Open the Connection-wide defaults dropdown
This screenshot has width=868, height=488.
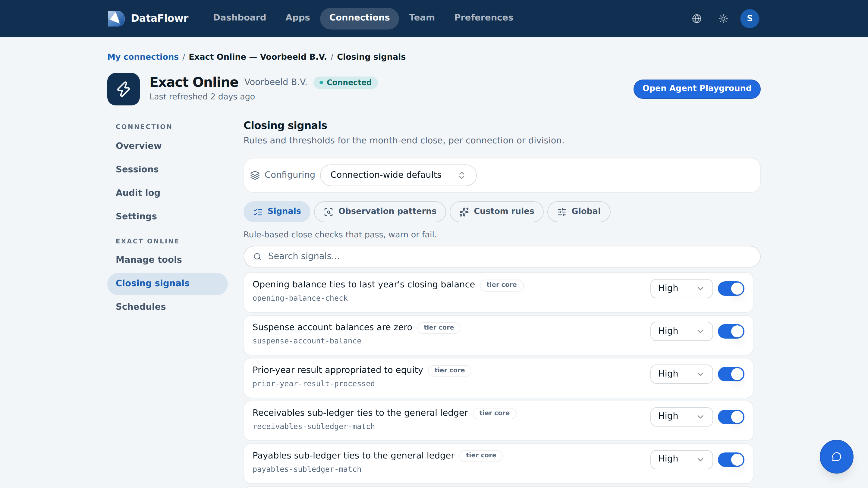point(398,175)
